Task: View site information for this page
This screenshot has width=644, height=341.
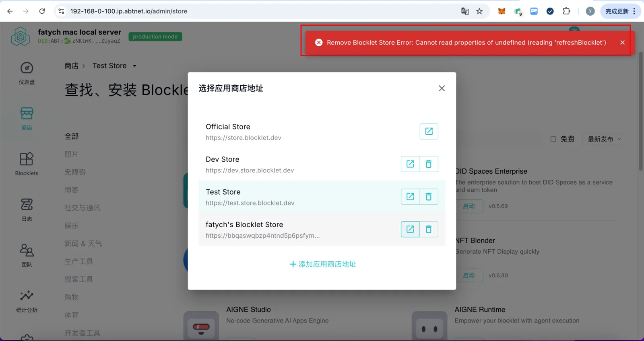Action: 61,11
